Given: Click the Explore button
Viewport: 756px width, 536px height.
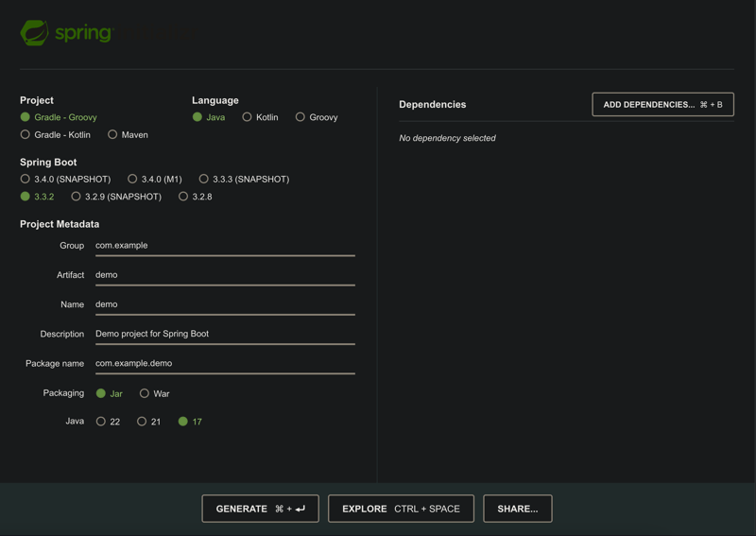Looking at the screenshot, I should pos(401,509).
